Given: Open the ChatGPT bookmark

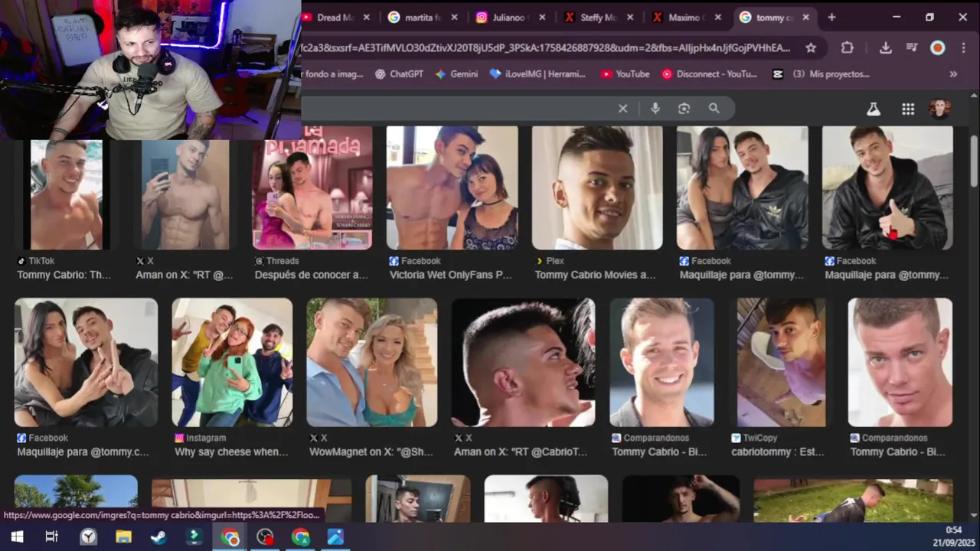Looking at the screenshot, I should (399, 74).
